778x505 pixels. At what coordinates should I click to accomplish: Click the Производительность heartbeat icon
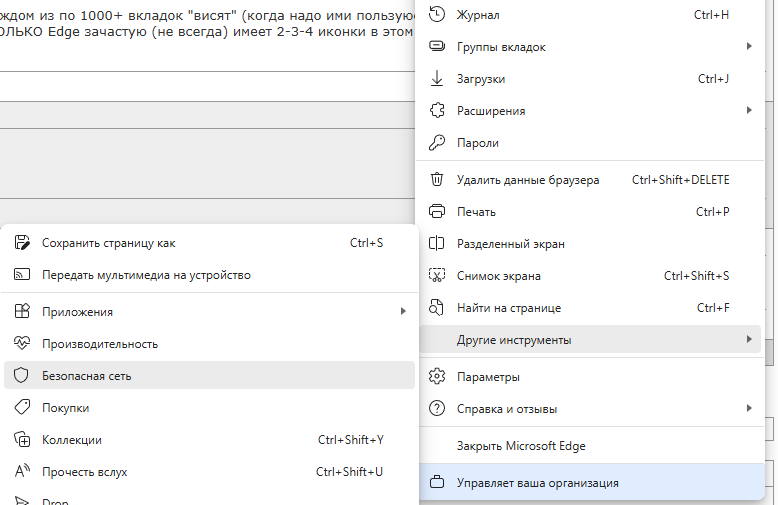coord(22,344)
